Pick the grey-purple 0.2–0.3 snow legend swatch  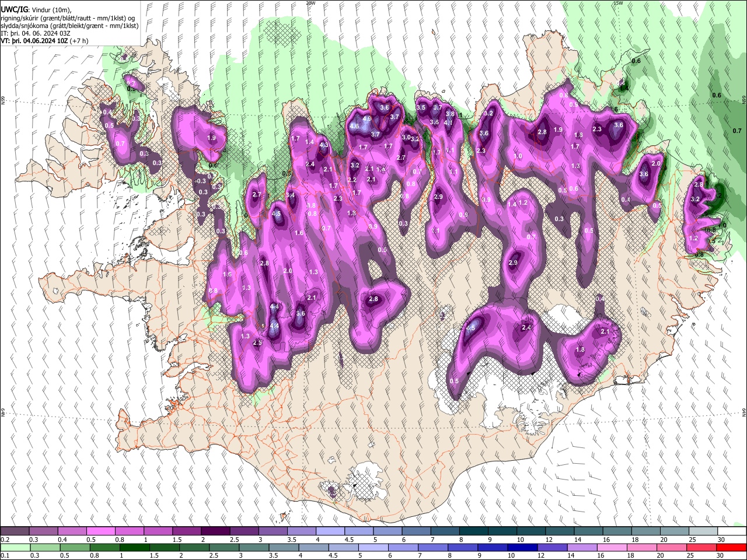pos(15,531)
